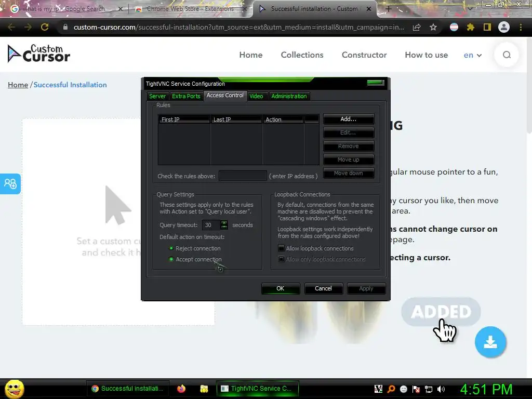This screenshot has height=399, width=532.
Task: Enable Allow loopback connections checkbox
Action: [281, 248]
